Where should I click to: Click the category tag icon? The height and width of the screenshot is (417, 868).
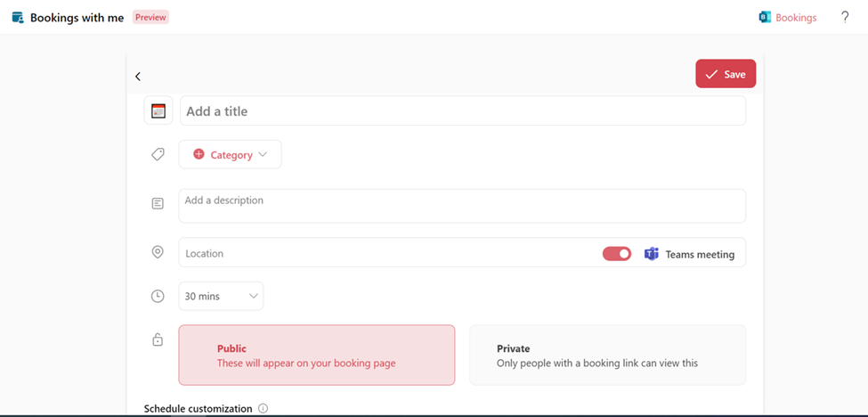tap(158, 154)
